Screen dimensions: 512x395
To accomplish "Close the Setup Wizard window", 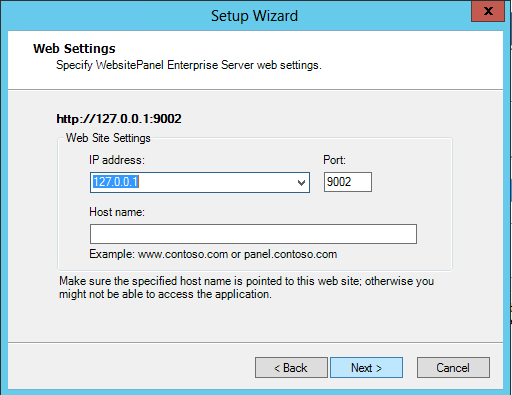I will point(488,11).
